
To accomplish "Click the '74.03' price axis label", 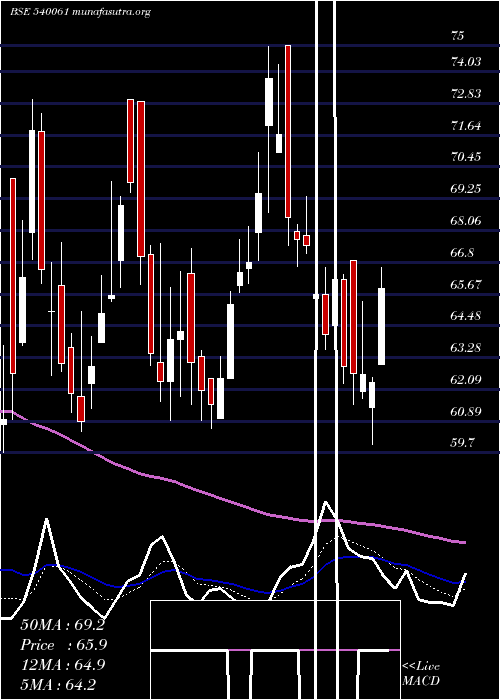I will pyautogui.click(x=466, y=62).
